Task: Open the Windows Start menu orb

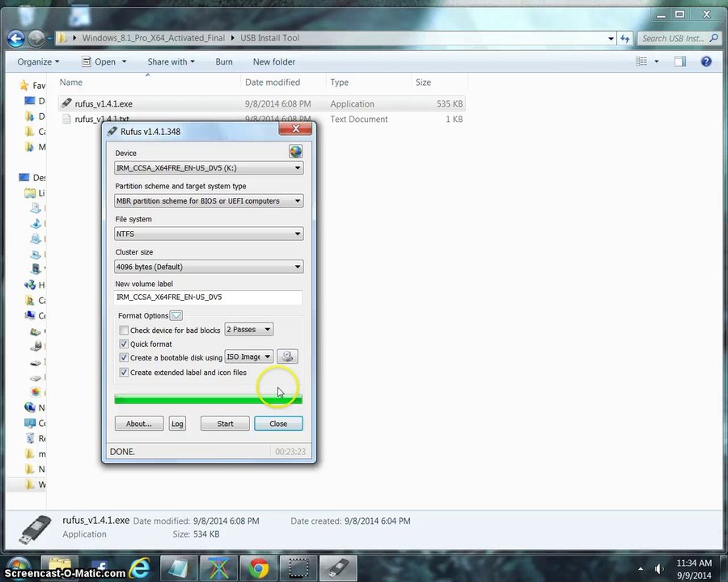Action: pyautogui.click(x=19, y=567)
